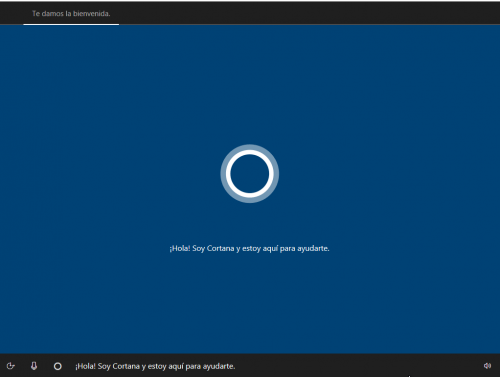Disable voice input with the mic icon
Viewport: 500px width, 377px height.
(34, 366)
